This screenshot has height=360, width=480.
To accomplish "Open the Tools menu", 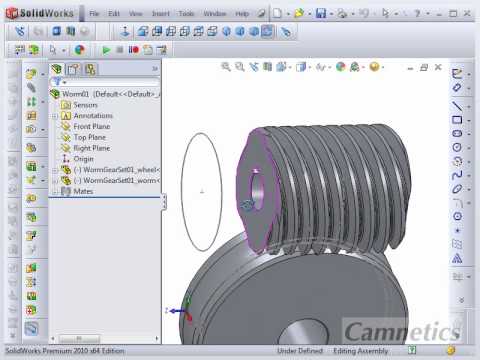I will coord(186,14).
